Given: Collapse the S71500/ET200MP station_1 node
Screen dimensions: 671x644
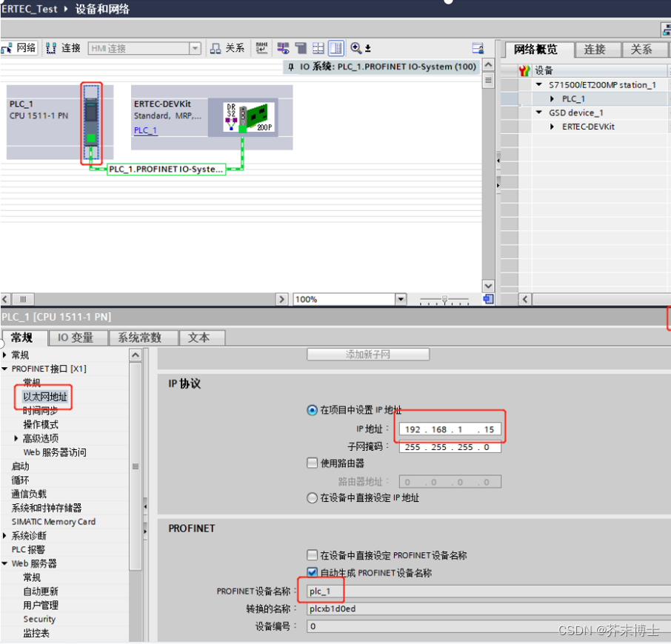Looking at the screenshot, I should tap(538, 84).
